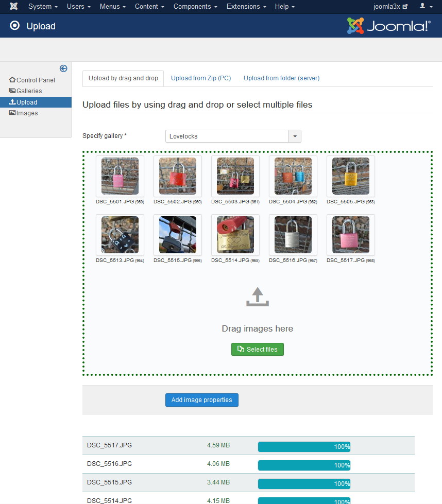The image size is (442, 504).
Task: Expand the System menu
Action: [43, 7]
